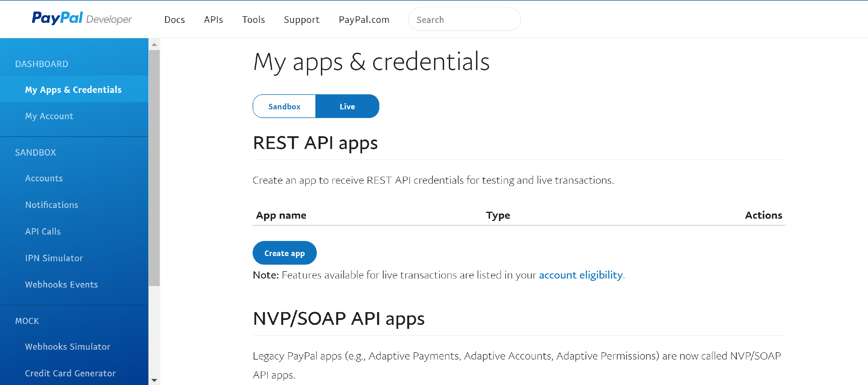This screenshot has width=868, height=385.
Task: Expand the DASHBOARD section in sidebar
Action: 42,64
